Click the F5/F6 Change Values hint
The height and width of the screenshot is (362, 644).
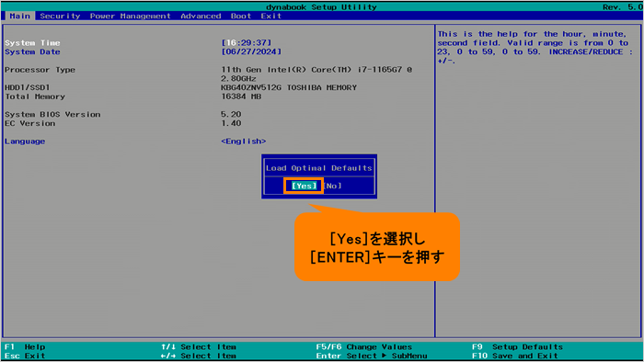364,346
